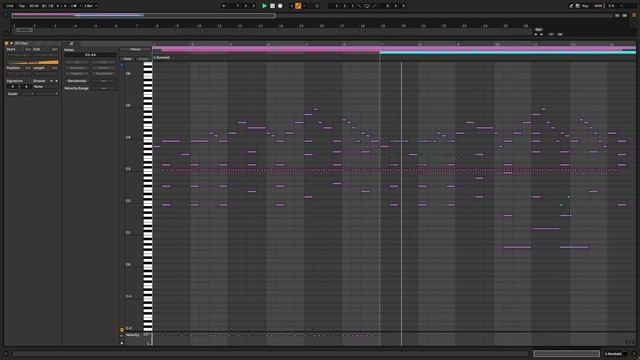640x360 pixels.
Task: Toggle the headphone note preview icon
Action: pos(122,64)
